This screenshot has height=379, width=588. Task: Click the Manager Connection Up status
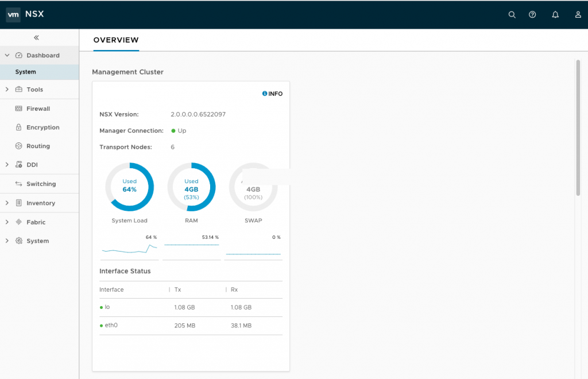click(x=179, y=130)
